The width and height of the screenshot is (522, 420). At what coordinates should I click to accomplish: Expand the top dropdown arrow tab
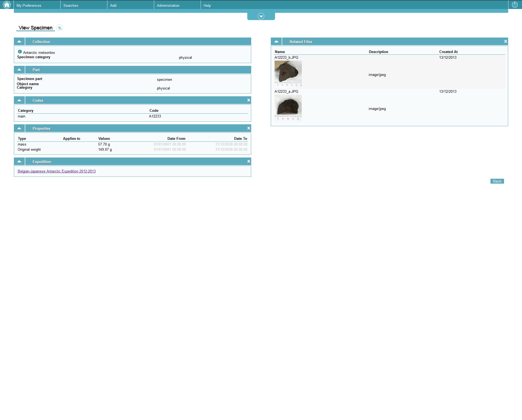261,16
